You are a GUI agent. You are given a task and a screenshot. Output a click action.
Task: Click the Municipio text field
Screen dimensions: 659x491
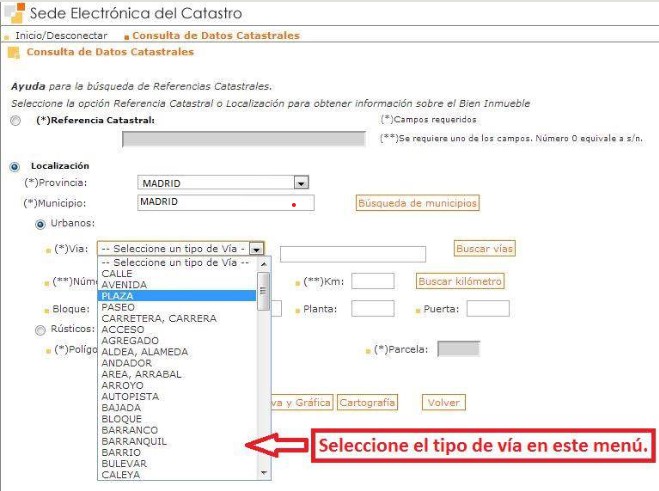[x=226, y=203]
